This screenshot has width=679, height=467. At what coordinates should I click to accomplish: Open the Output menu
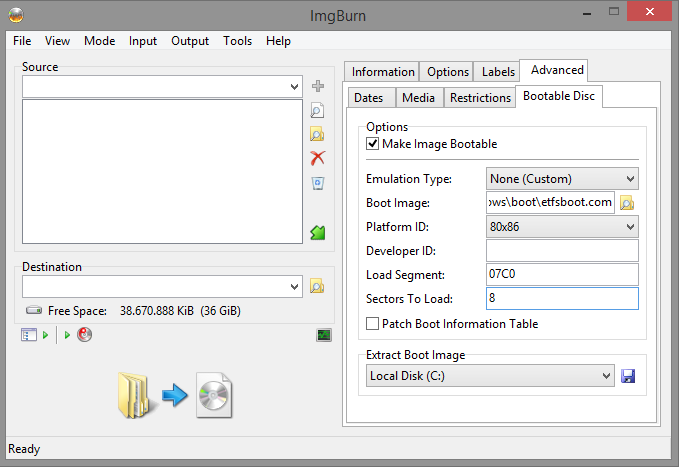tap(190, 41)
